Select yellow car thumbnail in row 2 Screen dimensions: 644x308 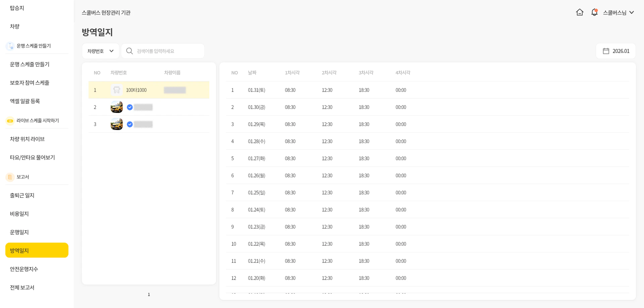116,107
